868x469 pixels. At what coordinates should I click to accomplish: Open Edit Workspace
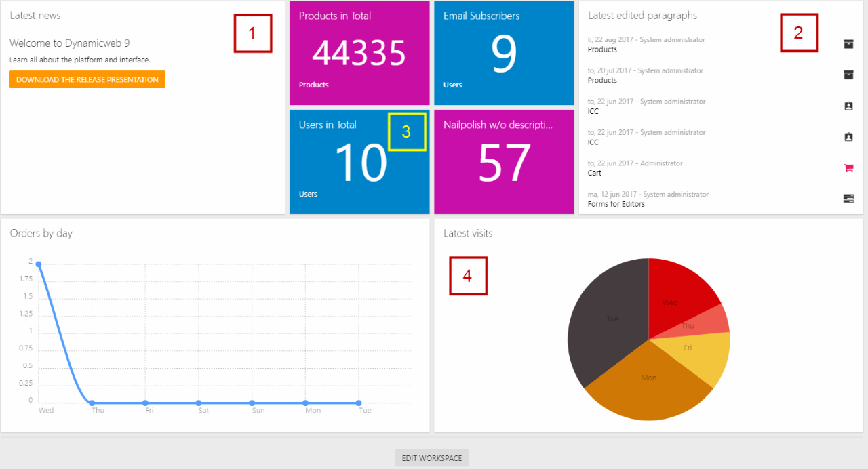[x=431, y=458]
